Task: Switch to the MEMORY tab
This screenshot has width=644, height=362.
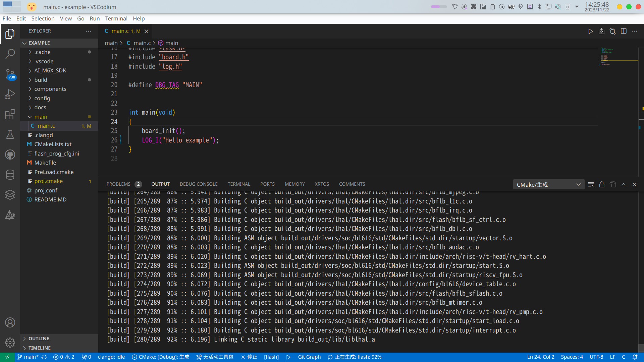Action: 294,184
